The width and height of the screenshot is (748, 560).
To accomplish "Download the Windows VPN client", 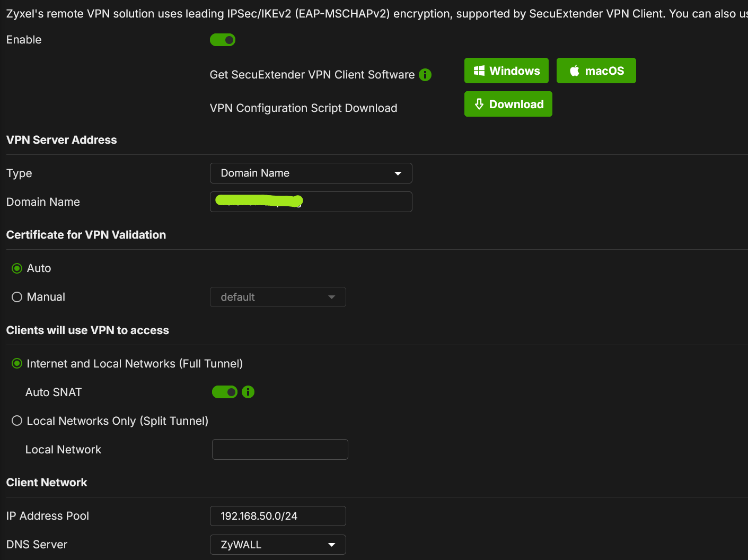I will pyautogui.click(x=506, y=71).
